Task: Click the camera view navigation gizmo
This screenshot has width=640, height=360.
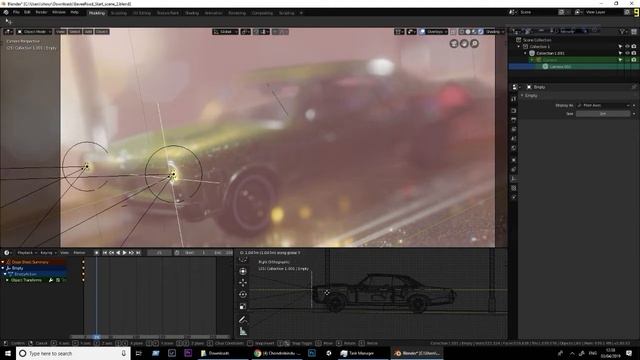Action: tap(454, 43)
